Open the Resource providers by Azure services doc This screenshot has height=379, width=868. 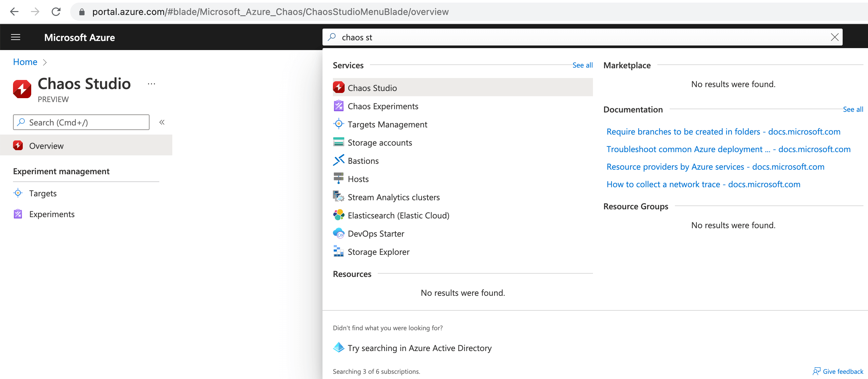coord(715,166)
